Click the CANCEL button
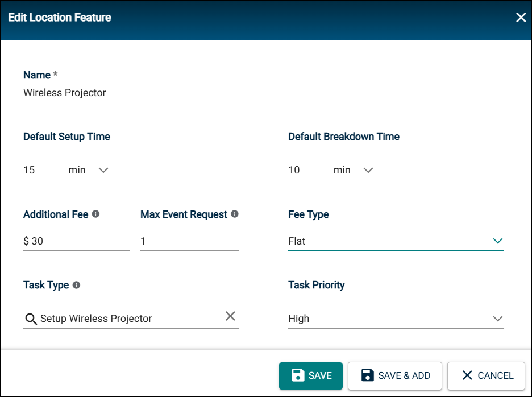This screenshot has width=532, height=397. coord(486,375)
